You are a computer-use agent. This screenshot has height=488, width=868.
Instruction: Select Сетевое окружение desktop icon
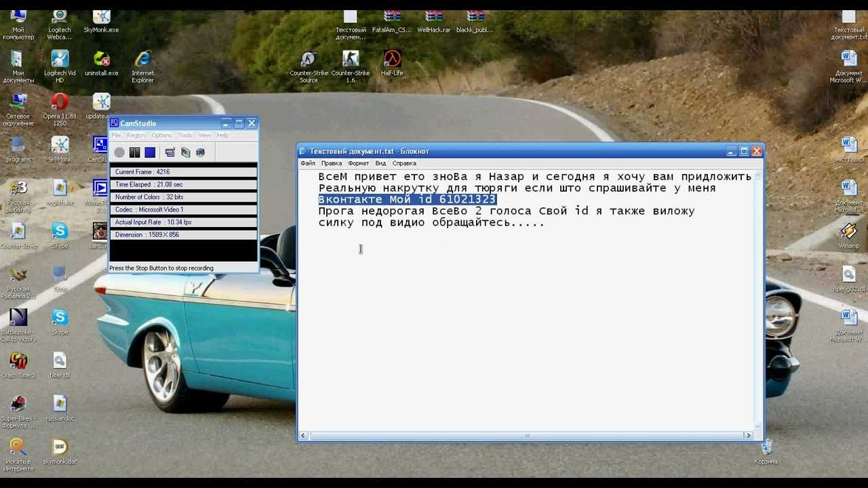click(x=18, y=110)
